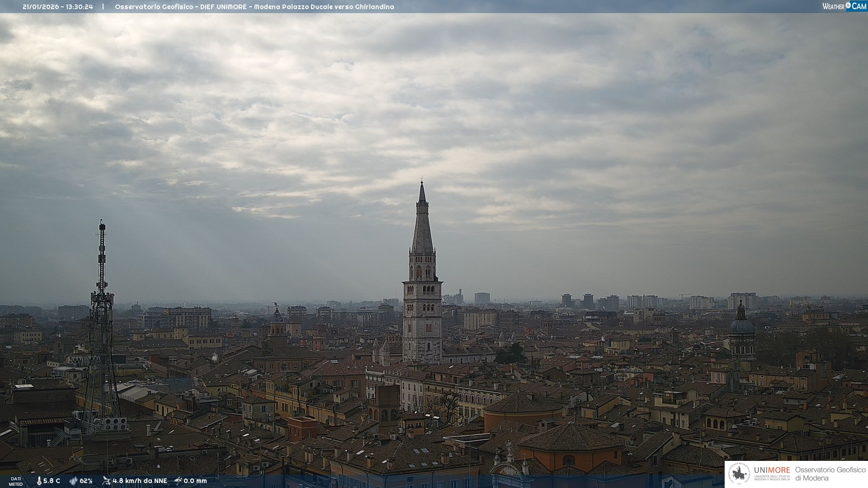
Task: Click the UNIMORE logo text
Action: [x=772, y=470]
